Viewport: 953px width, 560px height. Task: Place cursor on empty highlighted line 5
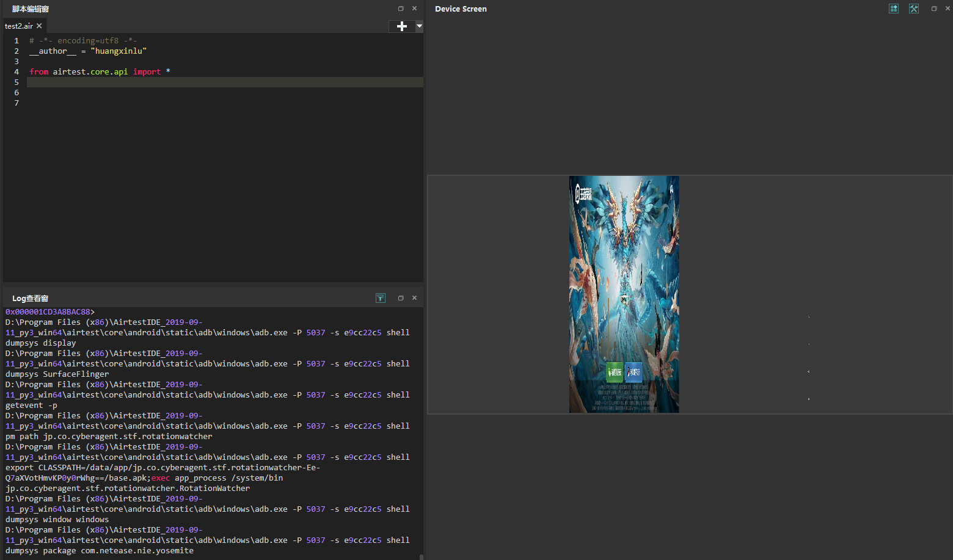tap(225, 82)
